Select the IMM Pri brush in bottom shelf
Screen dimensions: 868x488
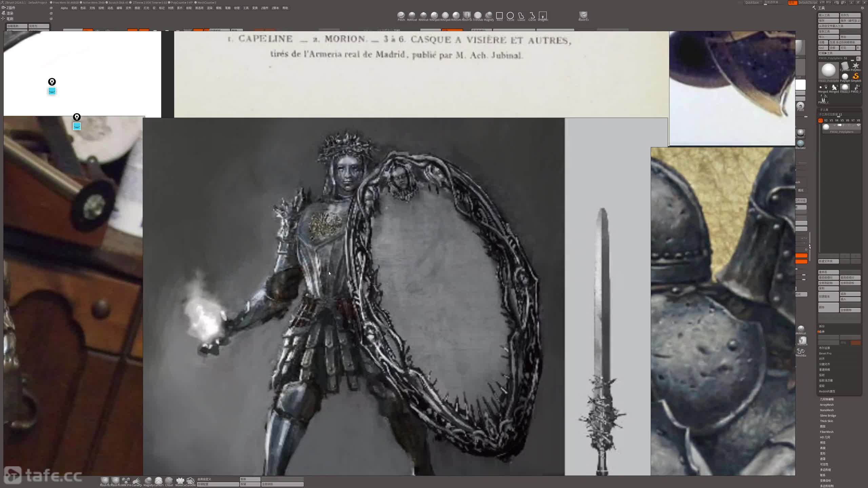click(x=126, y=482)
